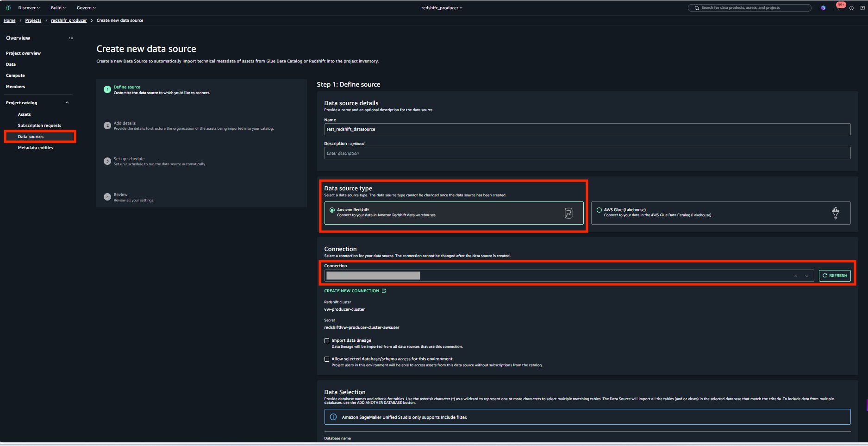This screenshot has width=868, height=446.
Task: Open the Govern dropdown menu
Action: click(x=86, y=8)
